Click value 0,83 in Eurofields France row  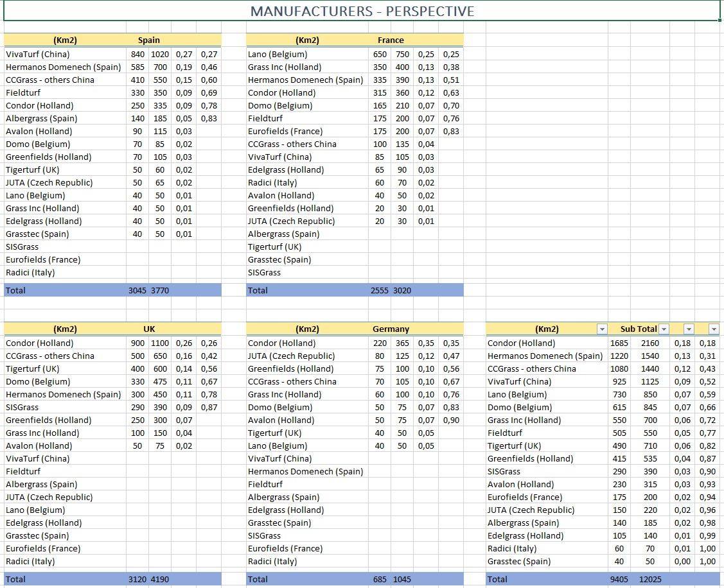pyautogui.click(x=451, y=131)
